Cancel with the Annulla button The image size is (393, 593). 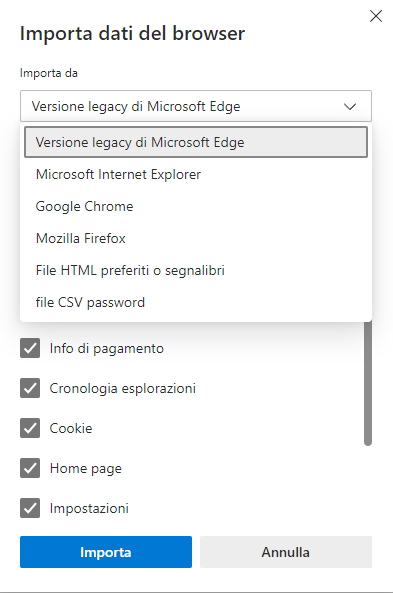286,552
